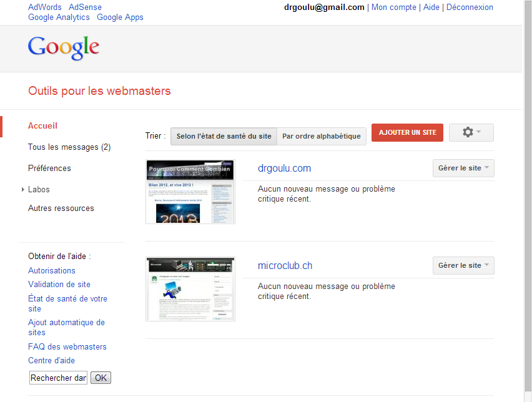Go to Google Analytics
Screen dimensions: 532x402
pyautogui.click(x=59, y=17)
